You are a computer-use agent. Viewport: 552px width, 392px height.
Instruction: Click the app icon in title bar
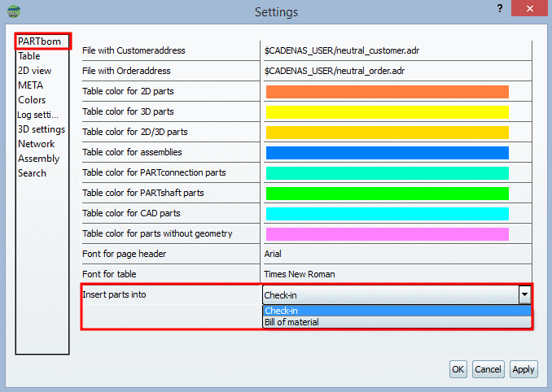(x=14, y=12)
